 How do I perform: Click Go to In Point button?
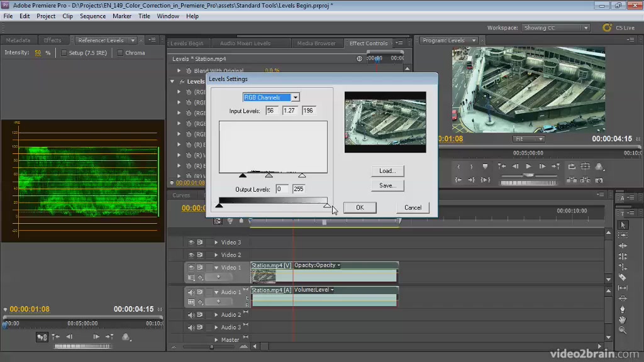458,180
